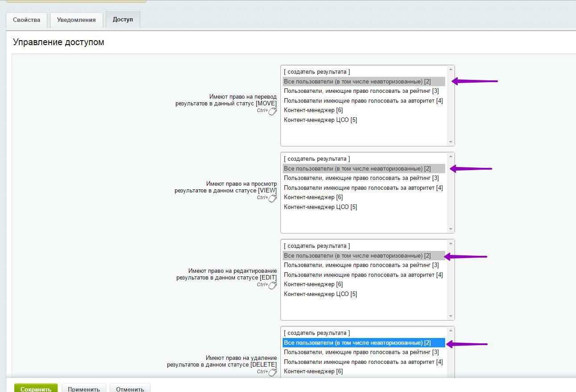Select 'голосовать за авторитет [4]' in DELETE list

(364, 362)
